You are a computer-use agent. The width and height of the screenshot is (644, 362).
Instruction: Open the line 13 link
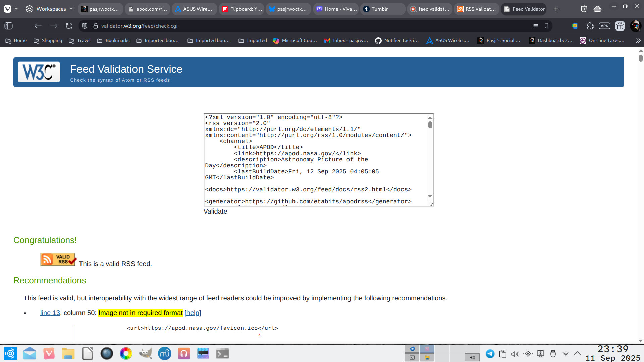(x=50, y=313)
